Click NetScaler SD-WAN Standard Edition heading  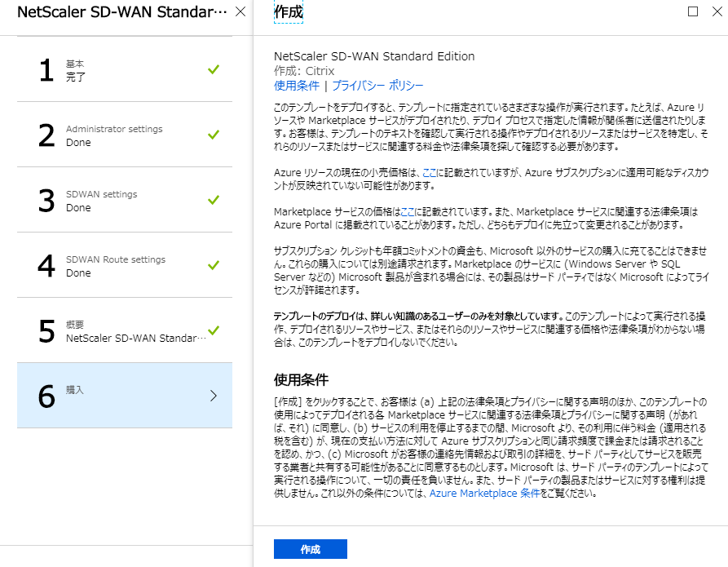point(374,56)
